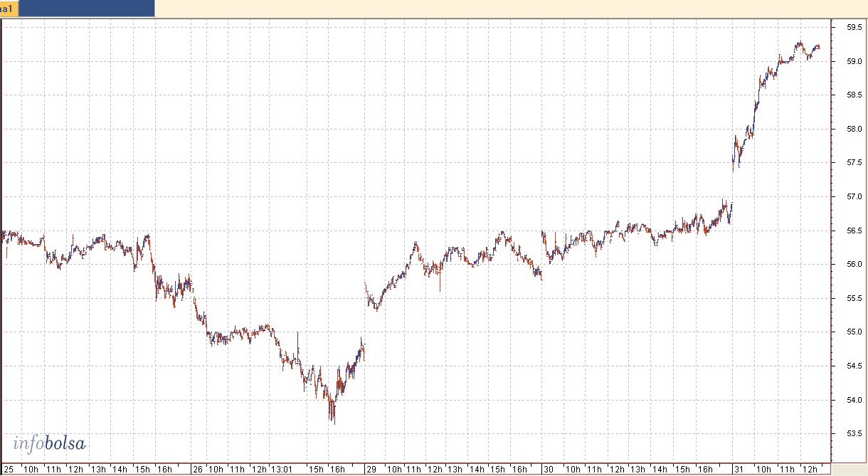Click the 10h label of day 25
Viewport: 868px width, 476px height.
click(x=31, y=470)
